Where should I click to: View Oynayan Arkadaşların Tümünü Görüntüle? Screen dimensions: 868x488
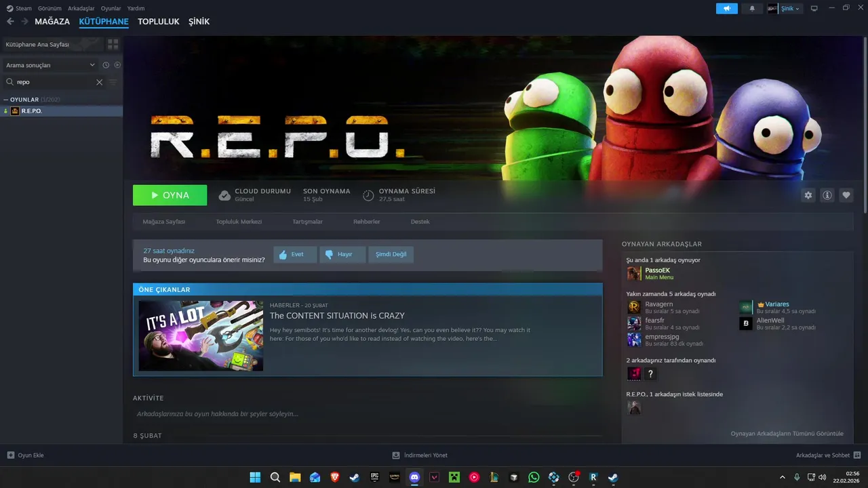click(x=787, y=434)
